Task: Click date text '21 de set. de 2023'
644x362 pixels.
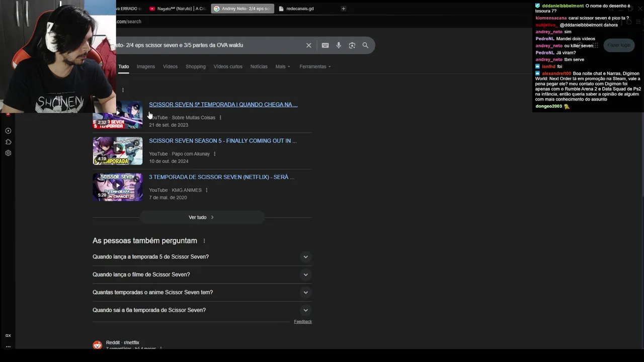Action: point(169,125)
